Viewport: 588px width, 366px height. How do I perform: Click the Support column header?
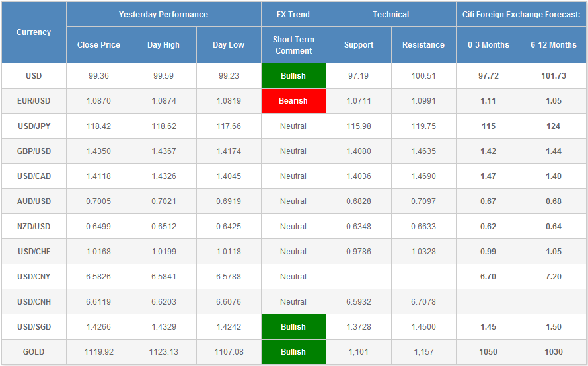(x=359, y=45)
